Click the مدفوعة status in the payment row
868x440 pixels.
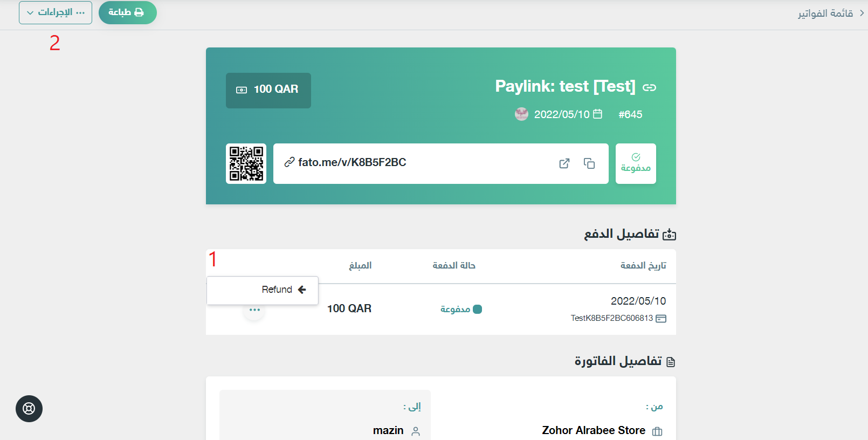[x=461, y=309]
